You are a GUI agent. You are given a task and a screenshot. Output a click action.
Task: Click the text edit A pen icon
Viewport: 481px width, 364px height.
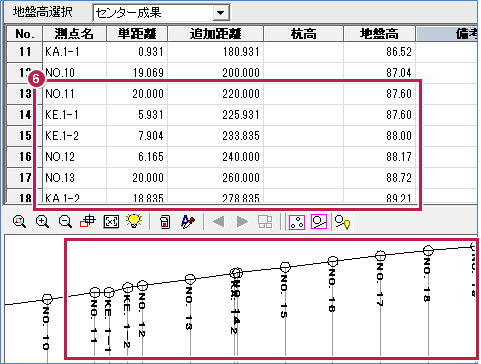[x=188, y=222]
